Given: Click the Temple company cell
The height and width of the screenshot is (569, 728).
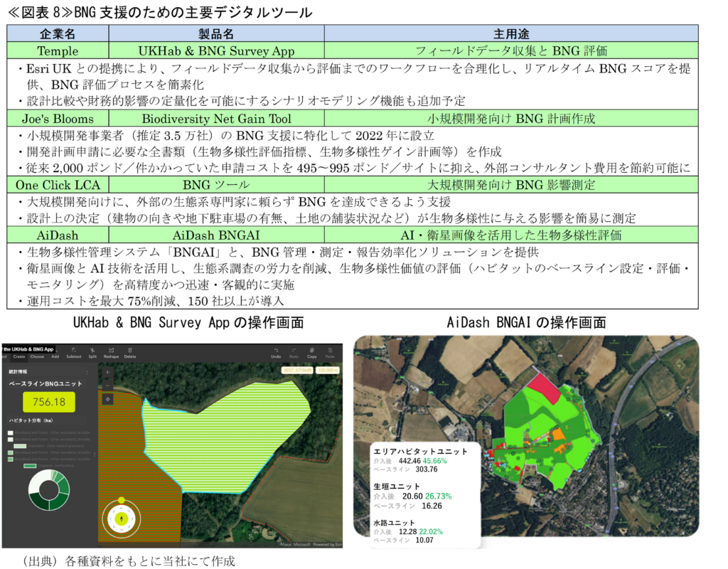Looking at the screenshot, I should click(58, 50).
